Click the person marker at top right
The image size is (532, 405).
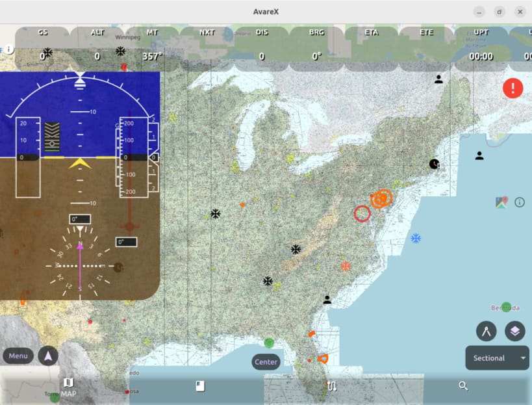coord(438,79)
